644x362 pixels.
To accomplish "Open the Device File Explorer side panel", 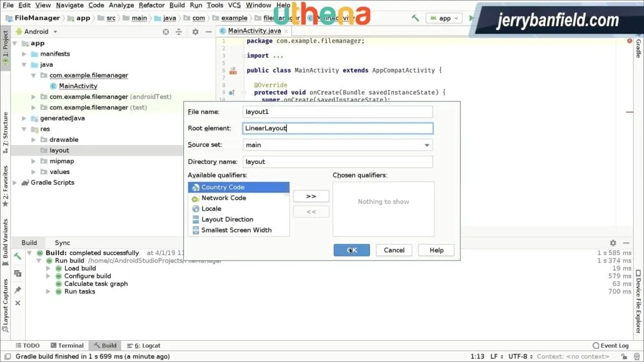I will coord(638,301).
